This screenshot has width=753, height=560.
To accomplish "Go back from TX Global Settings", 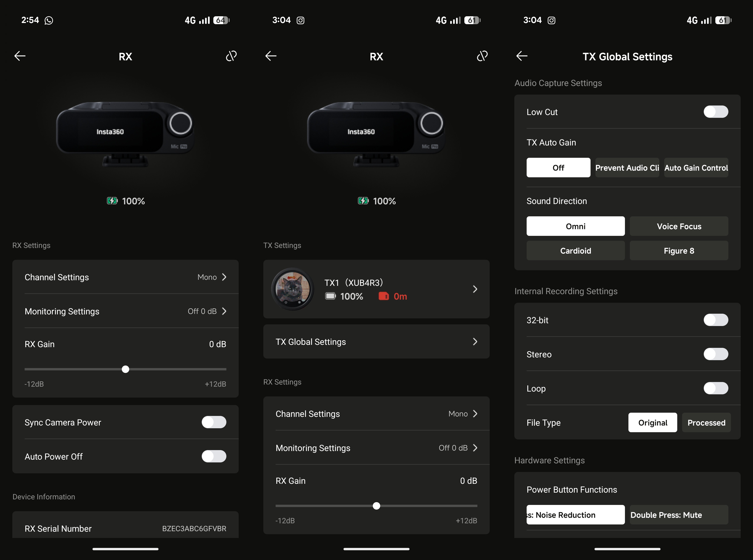I will pyautogui.click(x=522, y=56).
